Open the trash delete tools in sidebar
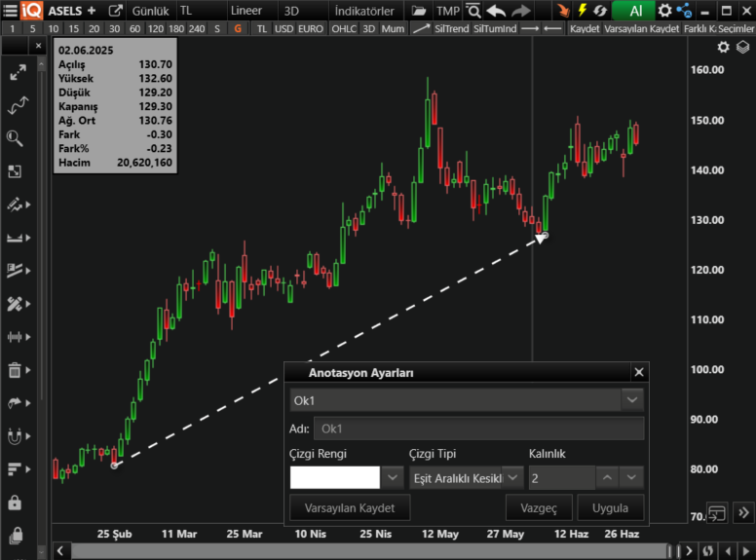756x560 pixels. tap(15, 370)
